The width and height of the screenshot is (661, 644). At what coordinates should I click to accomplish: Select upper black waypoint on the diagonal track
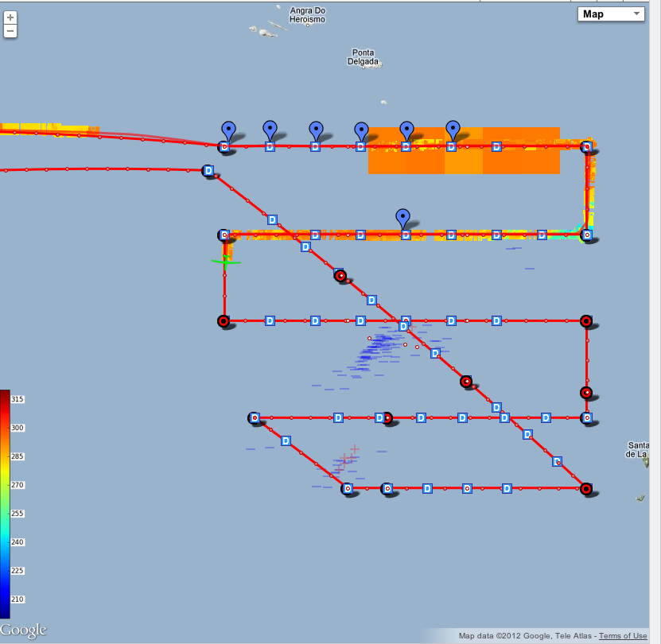click(x=340, y=276)
